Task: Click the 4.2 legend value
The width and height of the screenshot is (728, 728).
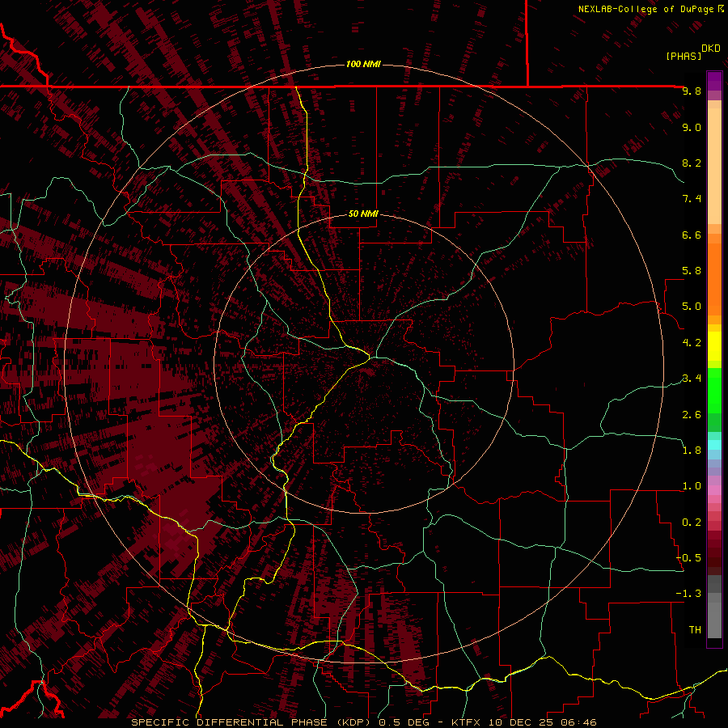Action: click(x=692, y=343)
